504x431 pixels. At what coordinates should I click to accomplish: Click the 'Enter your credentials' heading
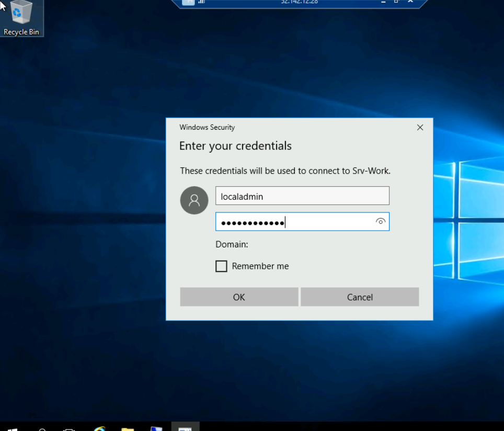tap(235, 146)
